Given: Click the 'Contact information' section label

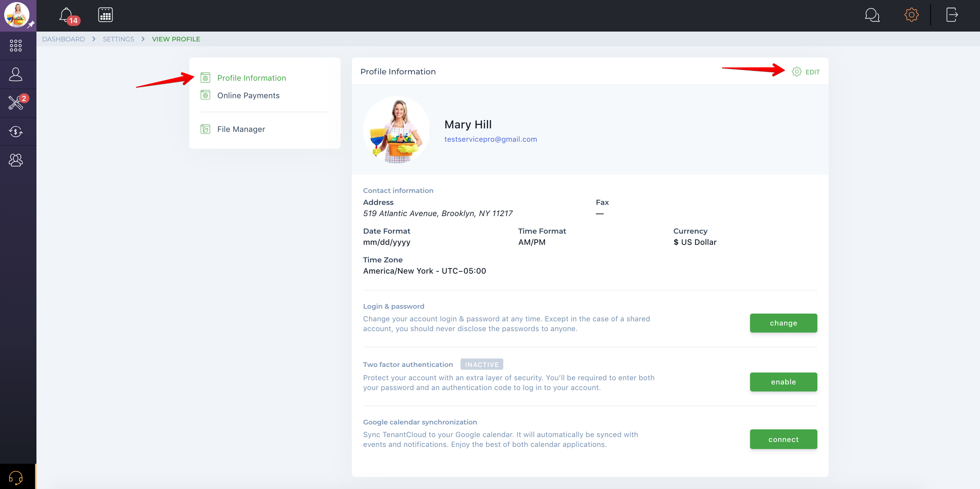Looking at the screenshot, I should click(x=398, y=190).
